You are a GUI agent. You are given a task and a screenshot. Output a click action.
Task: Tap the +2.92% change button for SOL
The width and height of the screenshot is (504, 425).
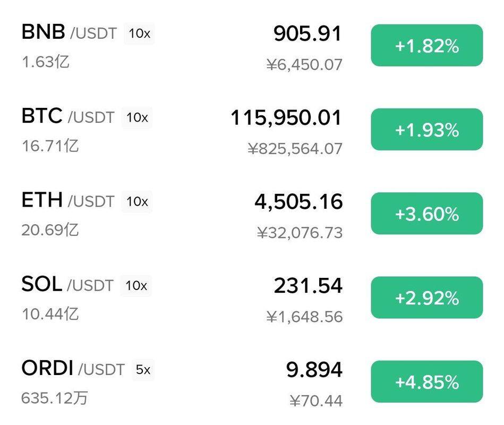(x=427, y=297)
